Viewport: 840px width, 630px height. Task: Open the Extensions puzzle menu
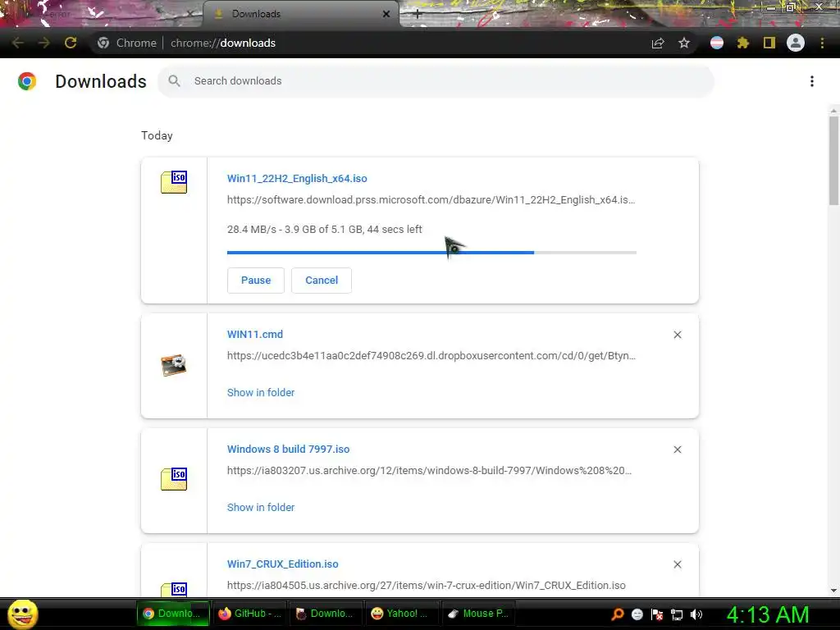pos(742,43)
